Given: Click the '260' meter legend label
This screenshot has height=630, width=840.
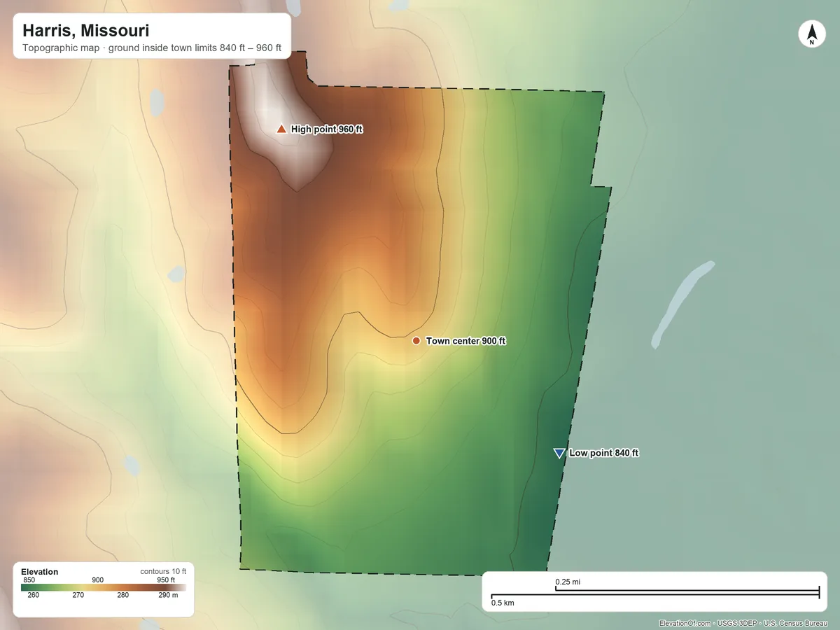Looking at the screenshot, I should pyautogui.click(x=34, y=596).
